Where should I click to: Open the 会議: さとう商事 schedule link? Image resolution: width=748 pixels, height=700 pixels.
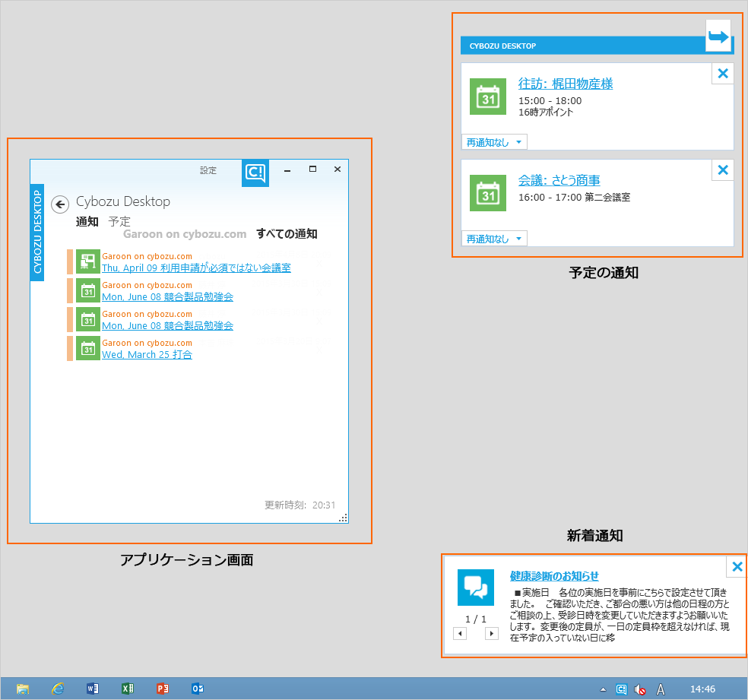tap(559, 180)
